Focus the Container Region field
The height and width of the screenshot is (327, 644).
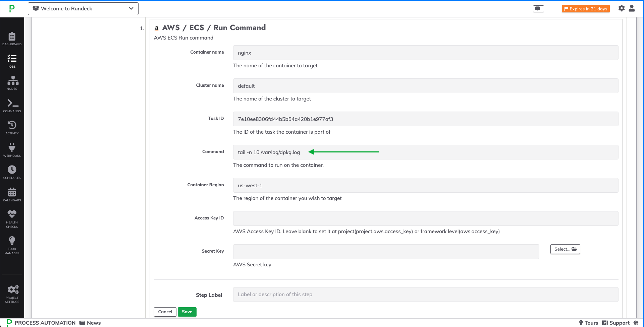coord(426,185)
